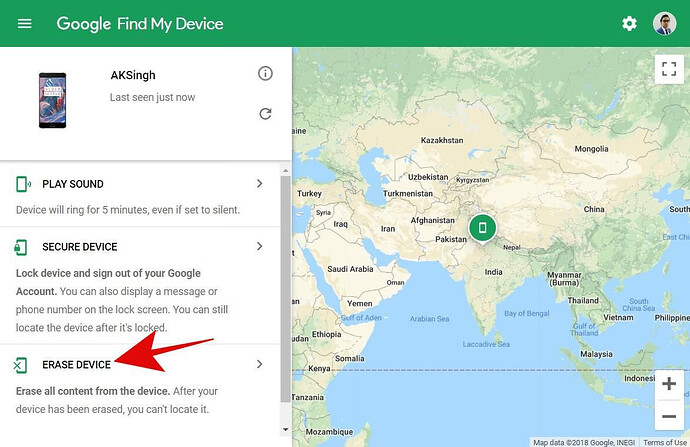This screenshot has height=447, width=690.
Task: Click China label on the map
Action: [594, 209]
